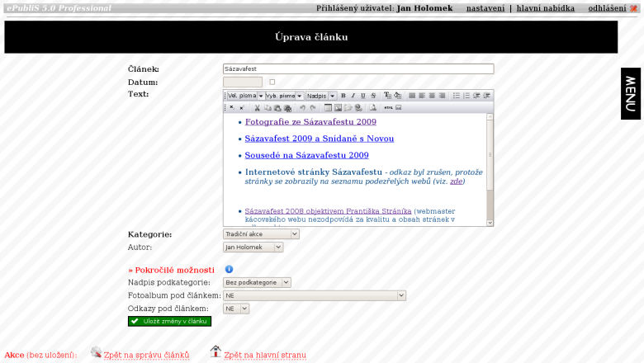
Task: Click odhlášení to log out
Action: tap(607, 8)
